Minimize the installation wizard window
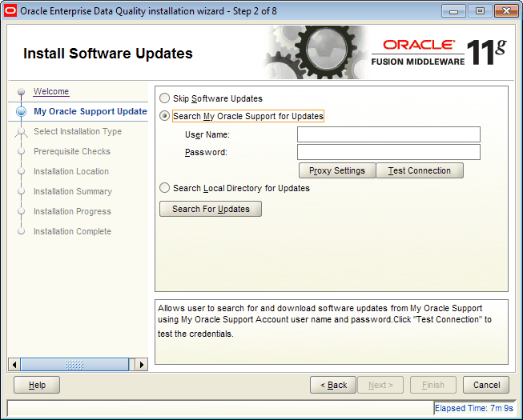Image resolution: width=523 pixels, height=420 pixels. (453, 11)
